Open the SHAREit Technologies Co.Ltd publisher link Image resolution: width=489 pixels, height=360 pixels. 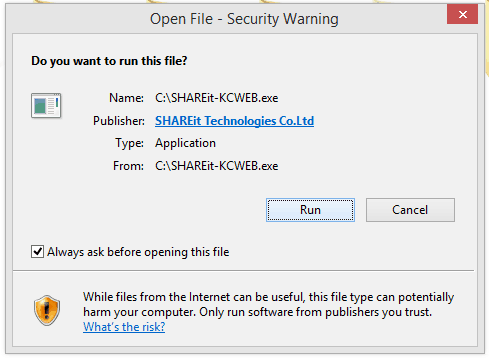pos(234,121)
